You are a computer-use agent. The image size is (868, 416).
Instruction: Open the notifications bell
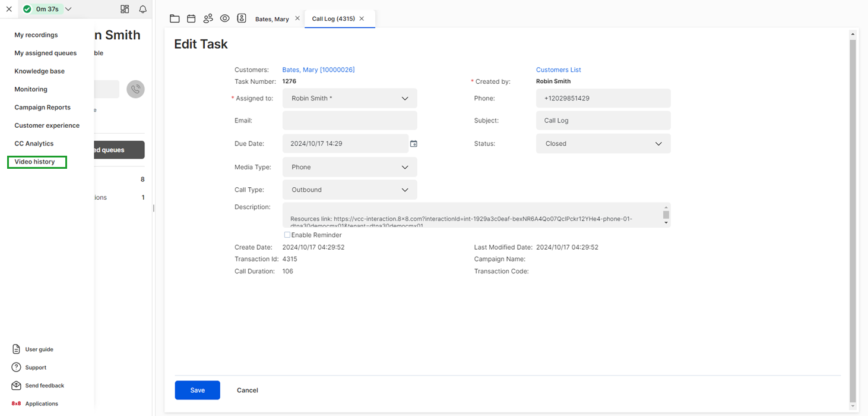[142, 9]
